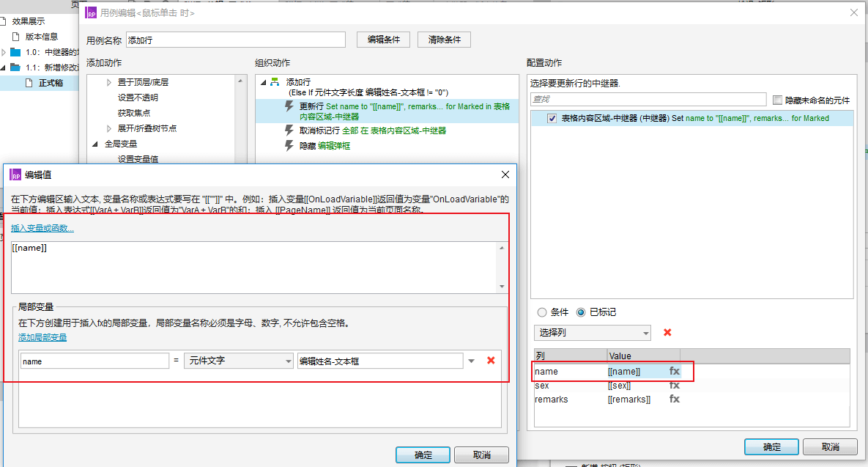Select 效果展示 page in tree
The width and height of the screenshot is (868, 467).
pyautogui.click(x=29, y=21)
